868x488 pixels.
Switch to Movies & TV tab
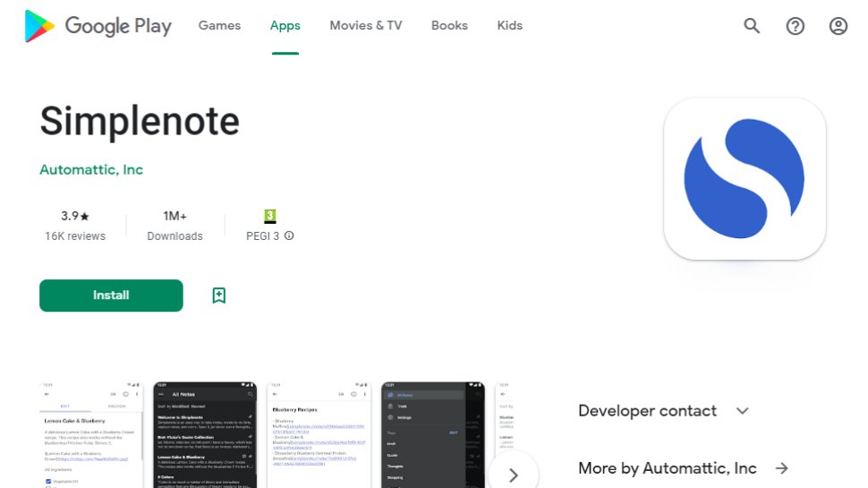(x=366, y=25)
